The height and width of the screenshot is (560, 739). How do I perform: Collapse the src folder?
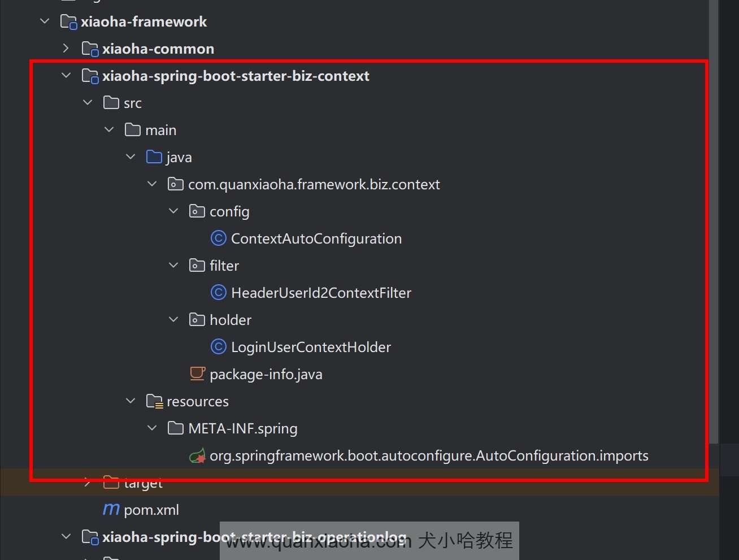tap(88, 103)
